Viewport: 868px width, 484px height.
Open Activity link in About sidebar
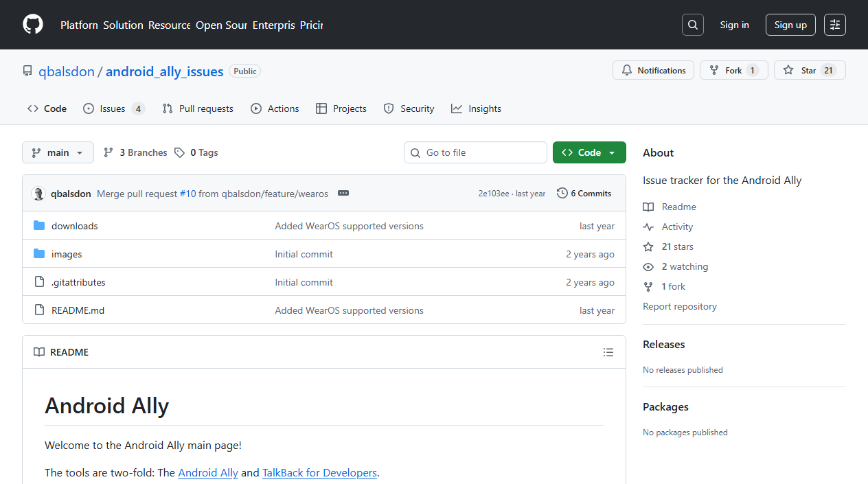pos(668,227)
